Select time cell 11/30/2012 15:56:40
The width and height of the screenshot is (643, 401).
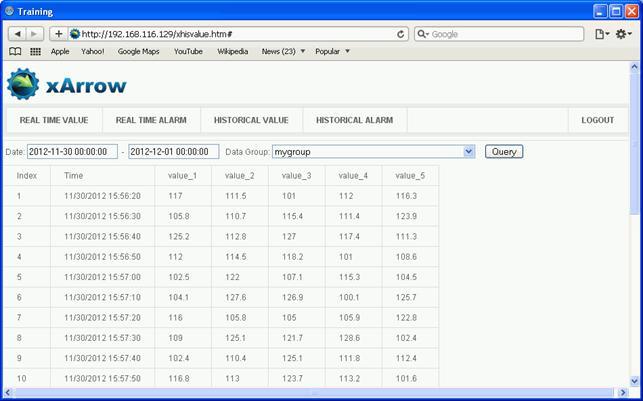[103, 237]
